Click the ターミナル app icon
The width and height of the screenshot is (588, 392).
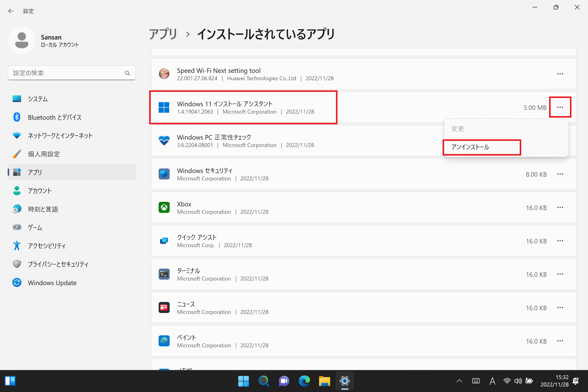164,274
